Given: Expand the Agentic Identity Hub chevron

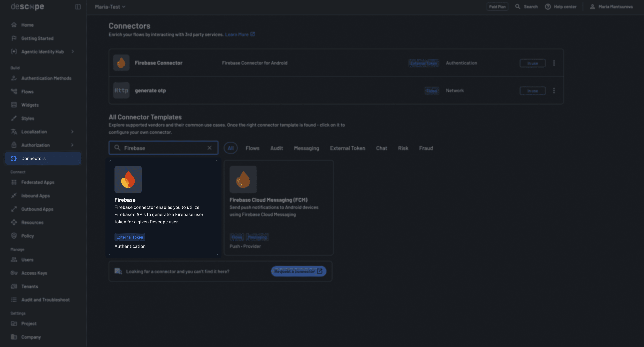Looking at the screenshot, I should [73, 51].
